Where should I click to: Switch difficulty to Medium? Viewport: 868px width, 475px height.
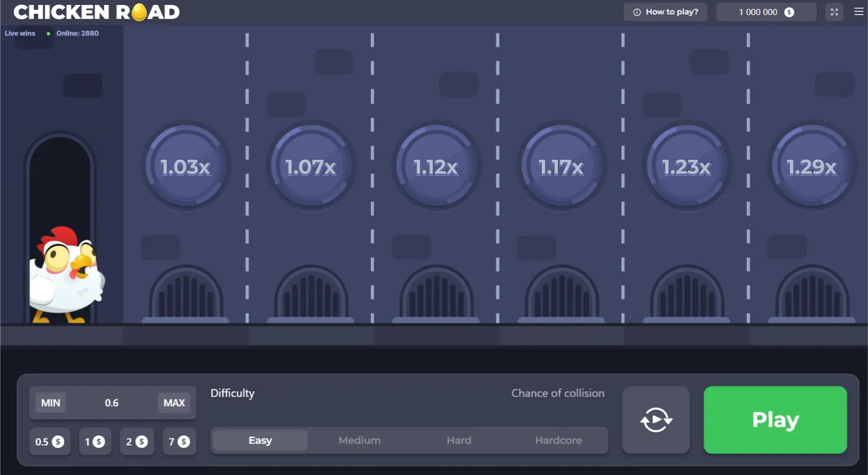pos(360,440)
